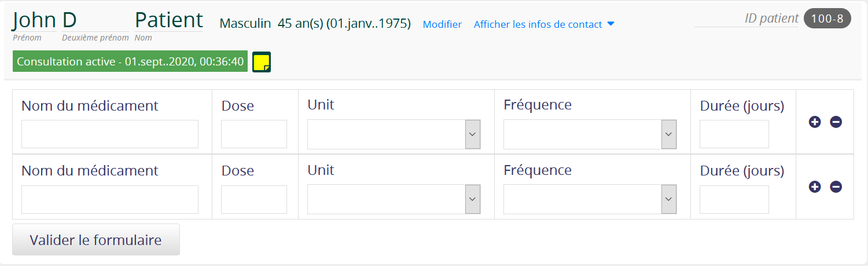Click the plus icon in first medication row
The image size is (868, 267).
(815, 122)
